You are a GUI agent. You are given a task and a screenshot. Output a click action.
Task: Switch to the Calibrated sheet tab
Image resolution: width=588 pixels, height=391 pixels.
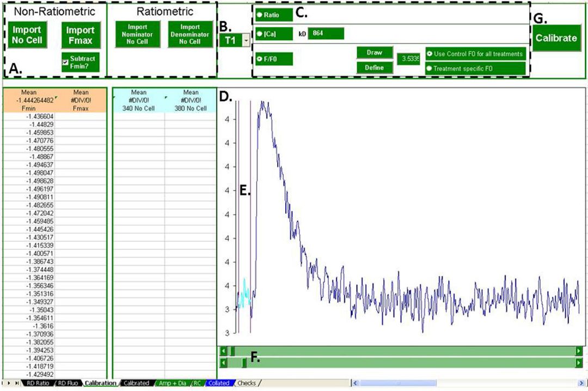pyautogui.click(x=136, y=383)
